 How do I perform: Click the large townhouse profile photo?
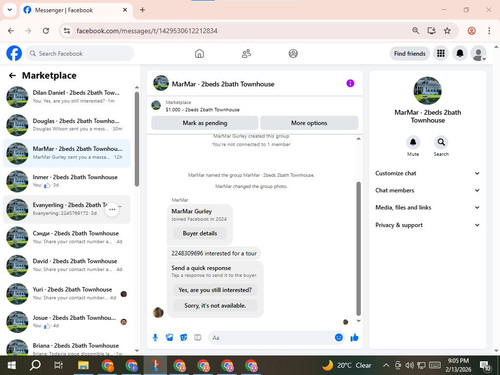coord(428,91)
